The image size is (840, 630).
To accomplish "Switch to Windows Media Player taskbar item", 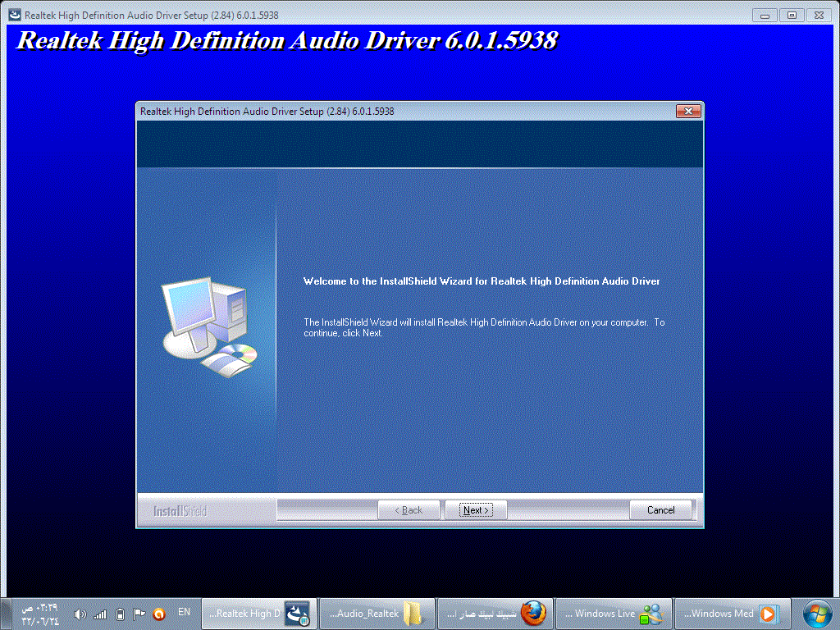I will (732, 614).
